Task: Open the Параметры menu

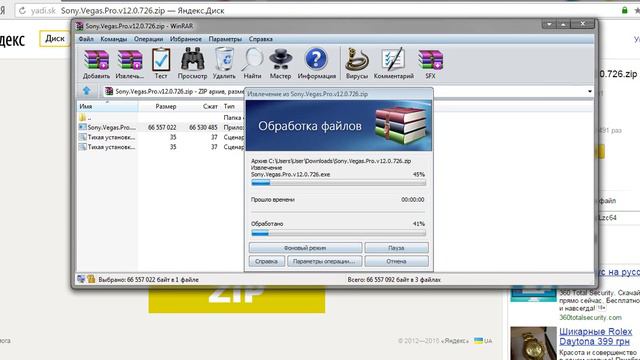Action: [225, 39]
